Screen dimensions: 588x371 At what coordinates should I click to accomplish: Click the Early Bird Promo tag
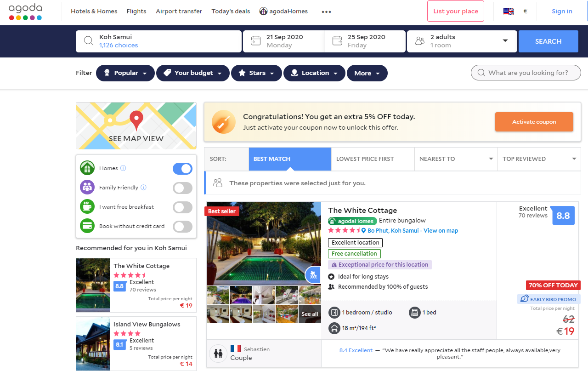(548, 299)
